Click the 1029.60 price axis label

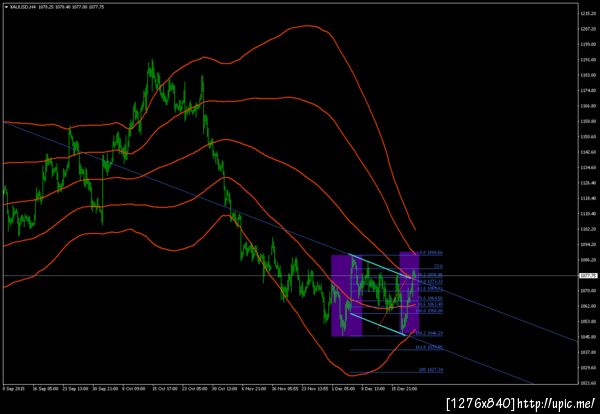click(587, 367)
